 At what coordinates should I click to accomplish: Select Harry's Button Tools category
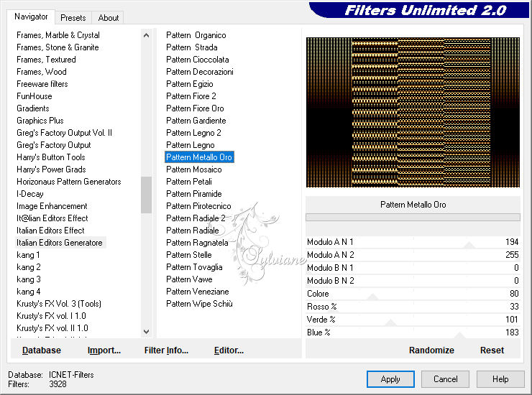(51, 157)
